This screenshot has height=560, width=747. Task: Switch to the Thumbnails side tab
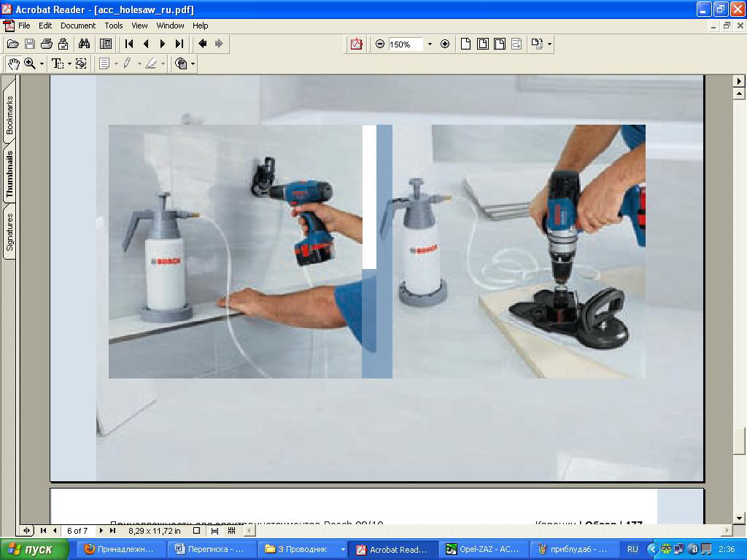tap(9, 174)
